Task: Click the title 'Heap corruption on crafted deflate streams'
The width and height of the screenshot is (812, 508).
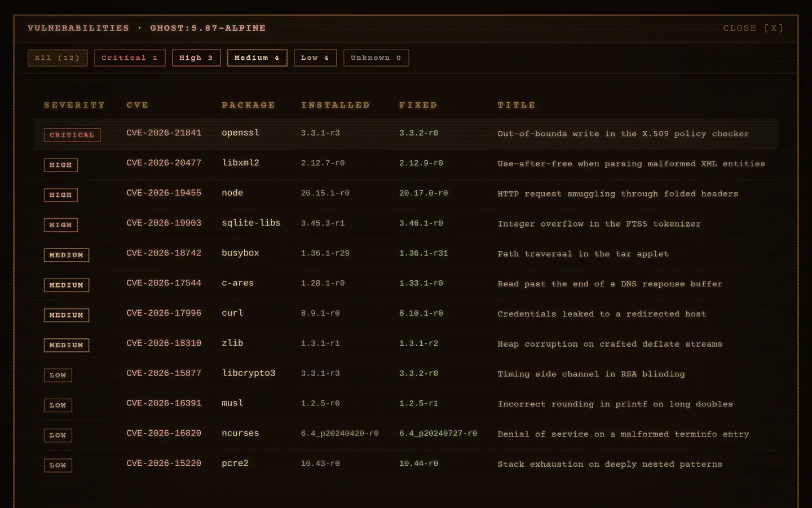Action: click(x=610, y=344)
